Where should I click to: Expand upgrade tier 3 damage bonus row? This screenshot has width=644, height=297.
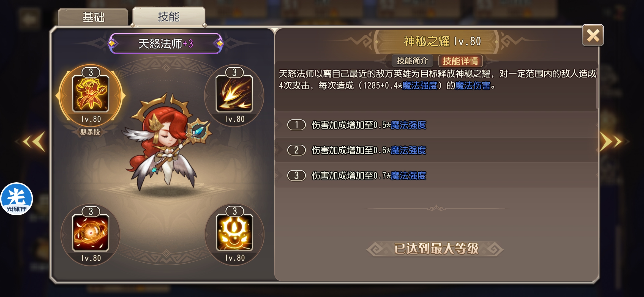436,175
